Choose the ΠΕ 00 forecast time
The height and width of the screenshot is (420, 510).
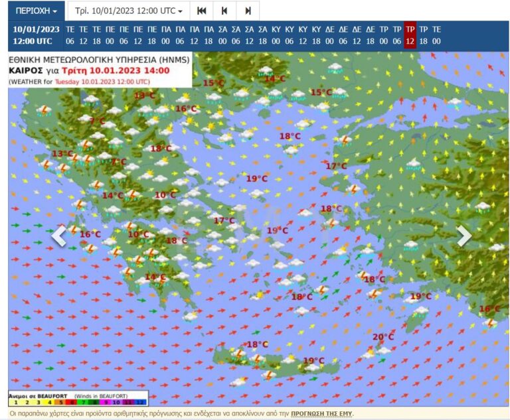click(110, 35)
